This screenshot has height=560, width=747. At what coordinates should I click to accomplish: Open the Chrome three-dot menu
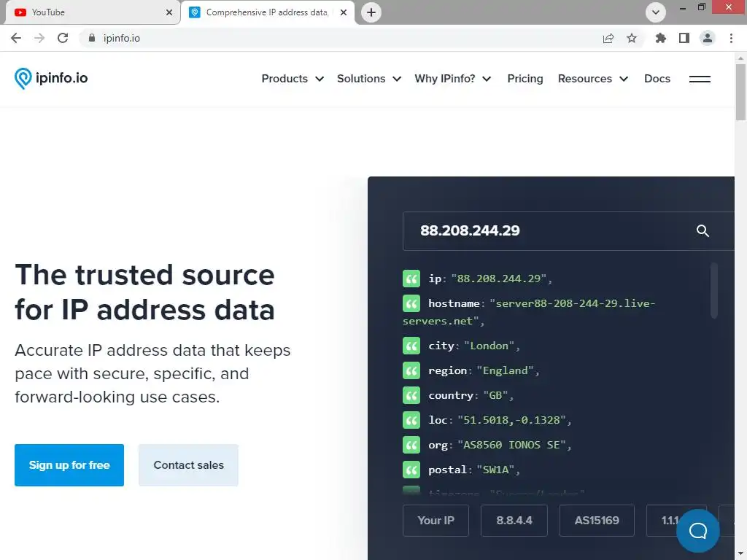pyautogui.click(x=731, y=38)
